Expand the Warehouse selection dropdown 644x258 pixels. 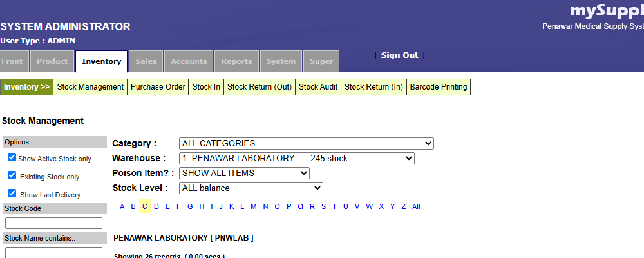click(296, 158)
